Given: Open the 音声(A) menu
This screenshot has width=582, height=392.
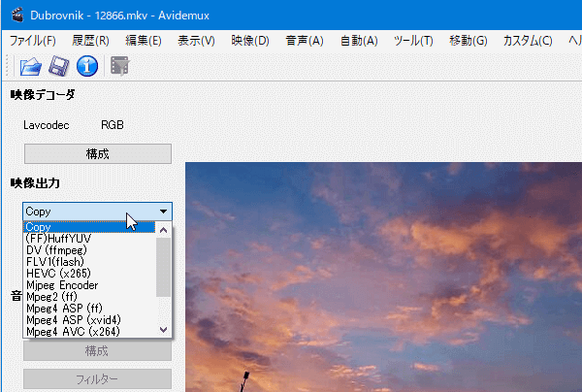Looking at the screenshot, I should tap(305, 41).
